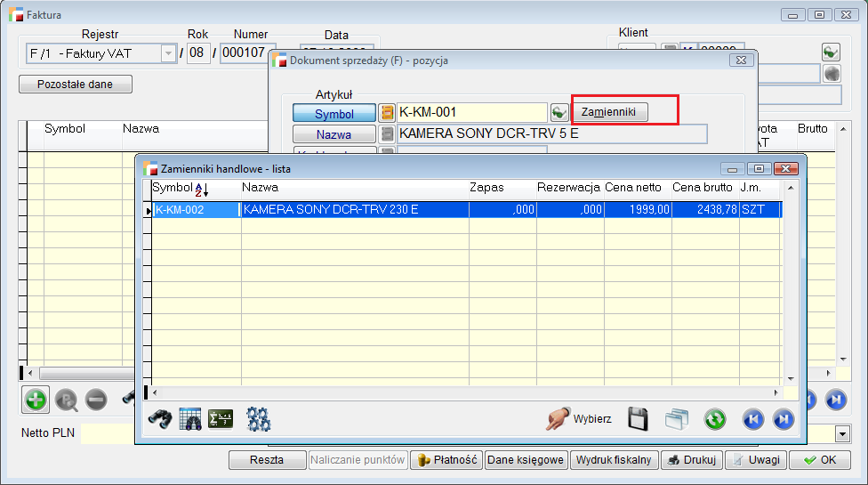This screenshot has width=868, height=485.
Task: Open the dropdown arrow next to Netto PLN
Action: coord(842,434)
